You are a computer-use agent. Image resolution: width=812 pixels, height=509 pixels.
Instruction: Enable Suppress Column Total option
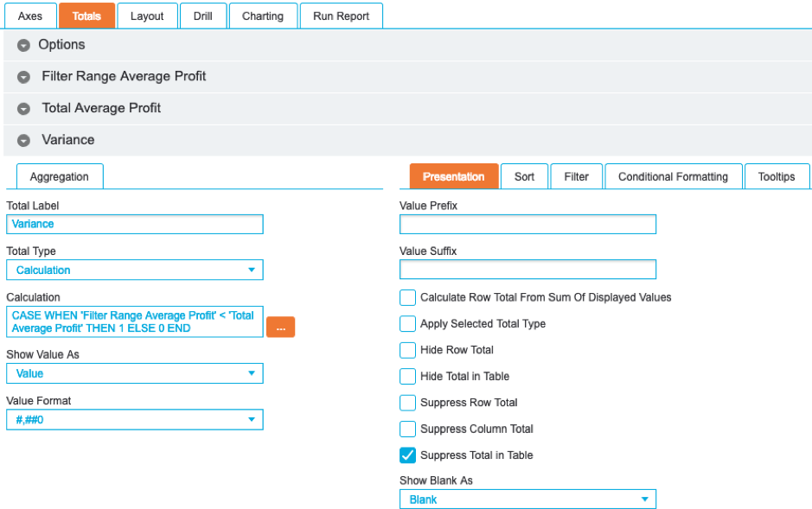(407, 429)
